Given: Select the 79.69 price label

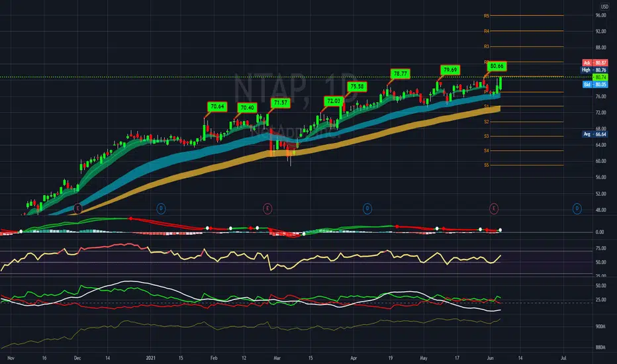Looking at the screenshot, I should [450, 70].
